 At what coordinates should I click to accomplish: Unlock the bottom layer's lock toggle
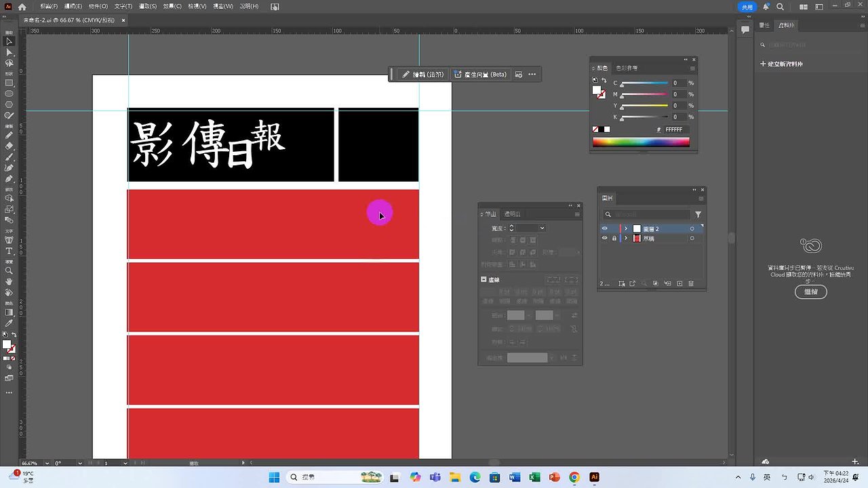[x=614, y=239]
